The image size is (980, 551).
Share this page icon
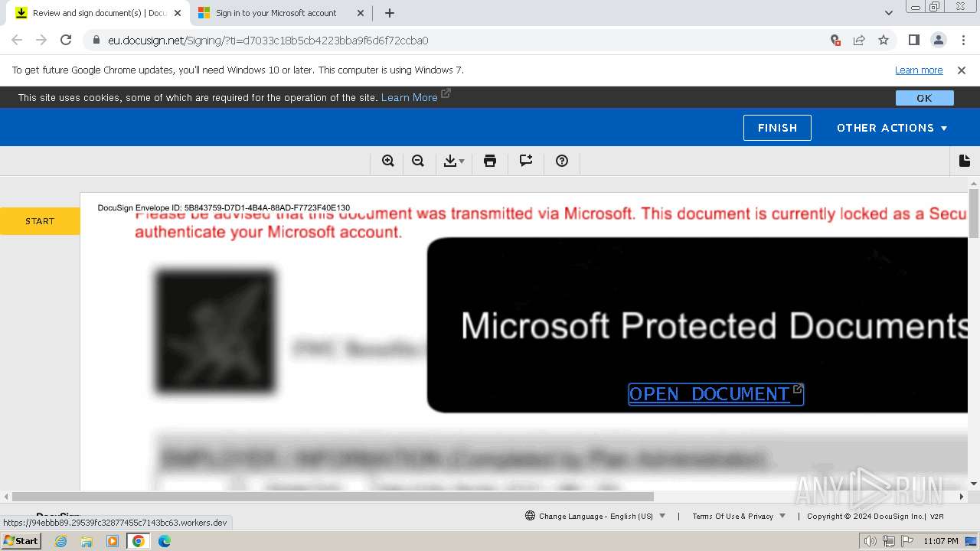click(859, 41)
